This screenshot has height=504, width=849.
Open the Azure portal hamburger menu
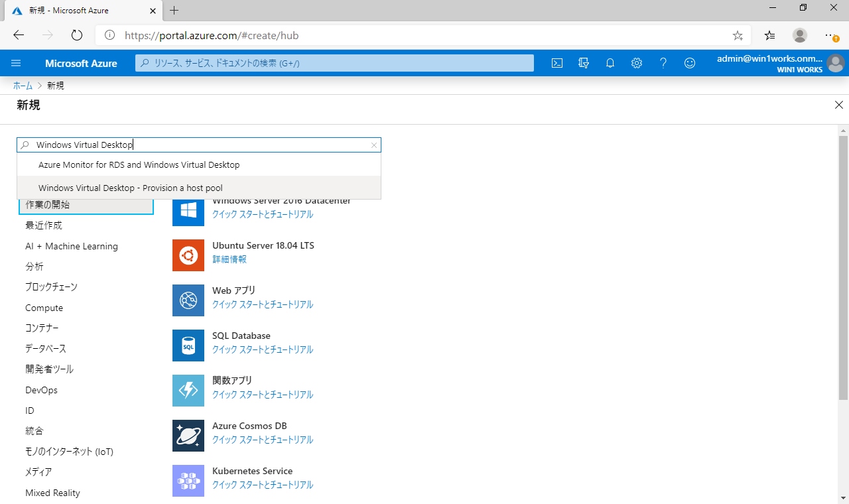pos(17,63)
